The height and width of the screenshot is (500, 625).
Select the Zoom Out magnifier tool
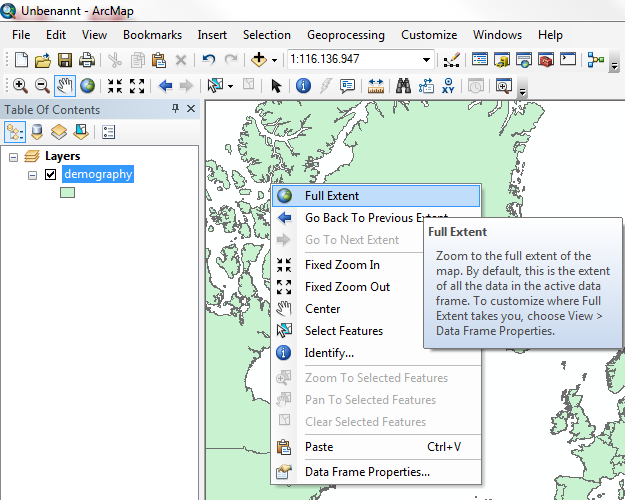(42, 86)
